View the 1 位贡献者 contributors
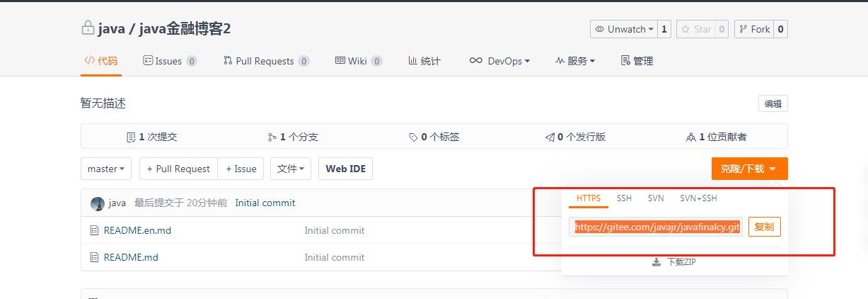This screenshot has width=868, height=299. pyautogui.click(x=717, y=137)
